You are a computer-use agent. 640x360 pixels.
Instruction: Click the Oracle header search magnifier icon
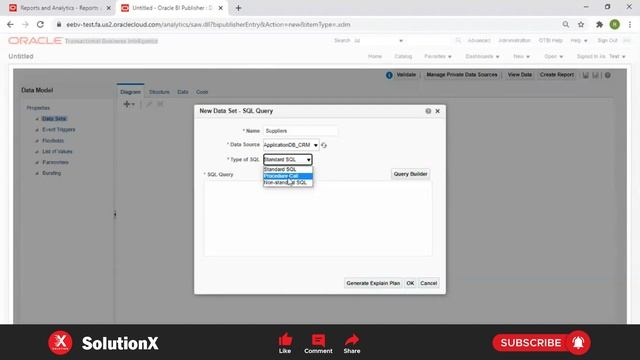pyautogui.click(x=458, y=40)
